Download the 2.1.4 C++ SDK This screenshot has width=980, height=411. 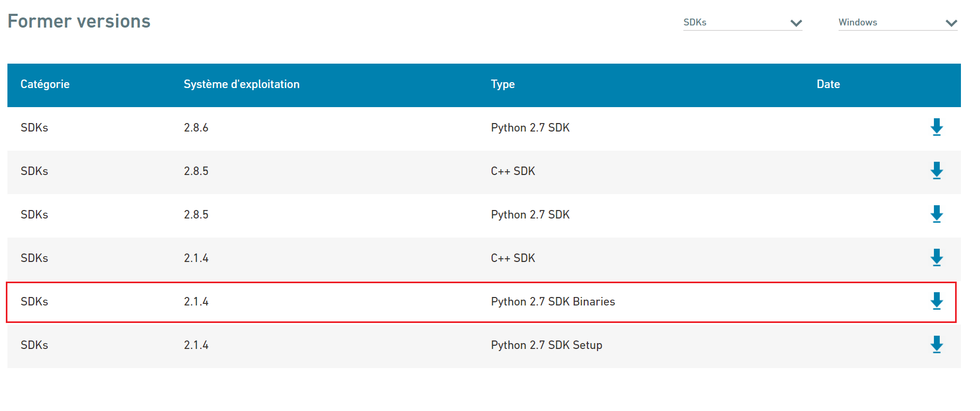tap(937, 258)
